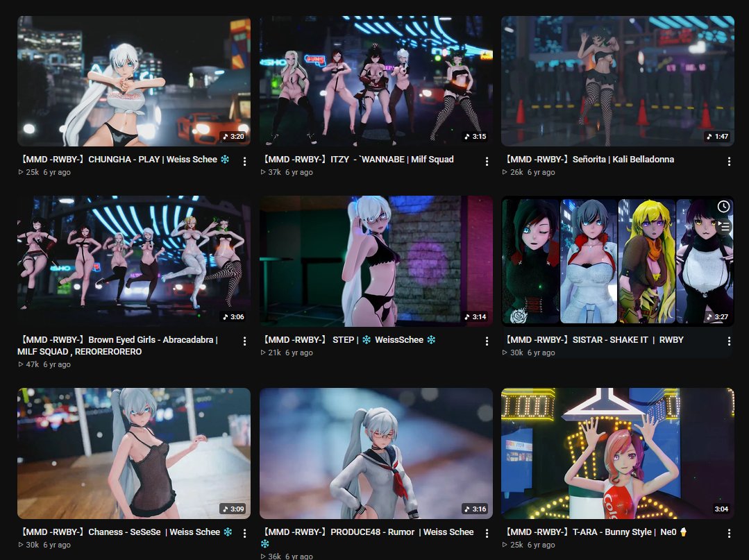Click the 3:06 duration badge

tap(233, 317)
